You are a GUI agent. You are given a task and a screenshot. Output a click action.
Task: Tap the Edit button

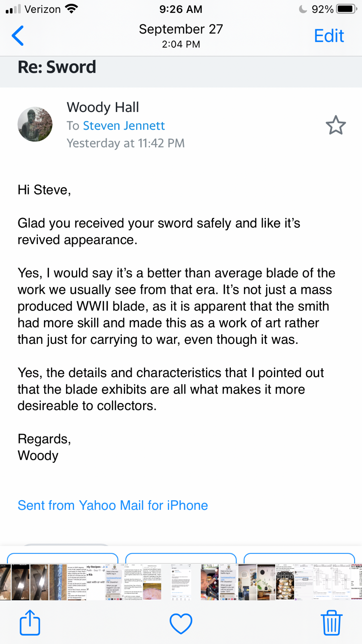(329, 36)
